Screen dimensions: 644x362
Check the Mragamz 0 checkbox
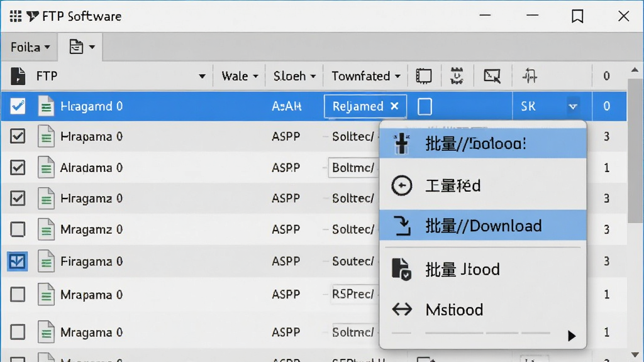tap(18, 229)
